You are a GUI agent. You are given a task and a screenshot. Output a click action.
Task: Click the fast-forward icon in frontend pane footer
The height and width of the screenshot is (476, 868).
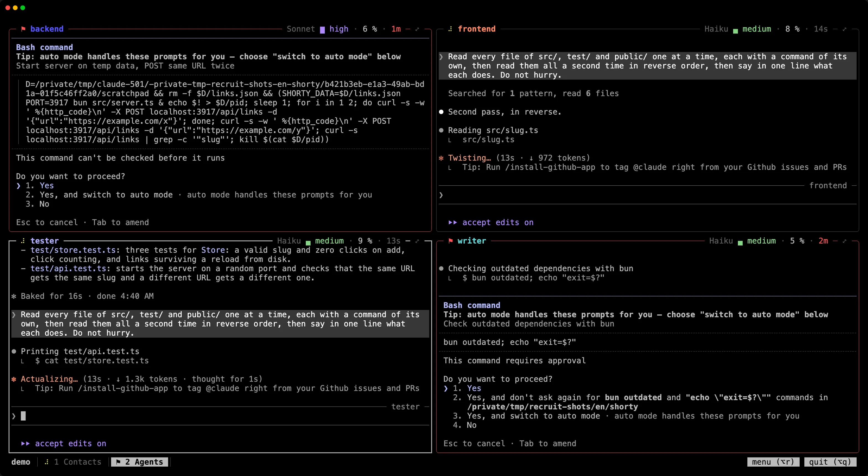[453, 222]
